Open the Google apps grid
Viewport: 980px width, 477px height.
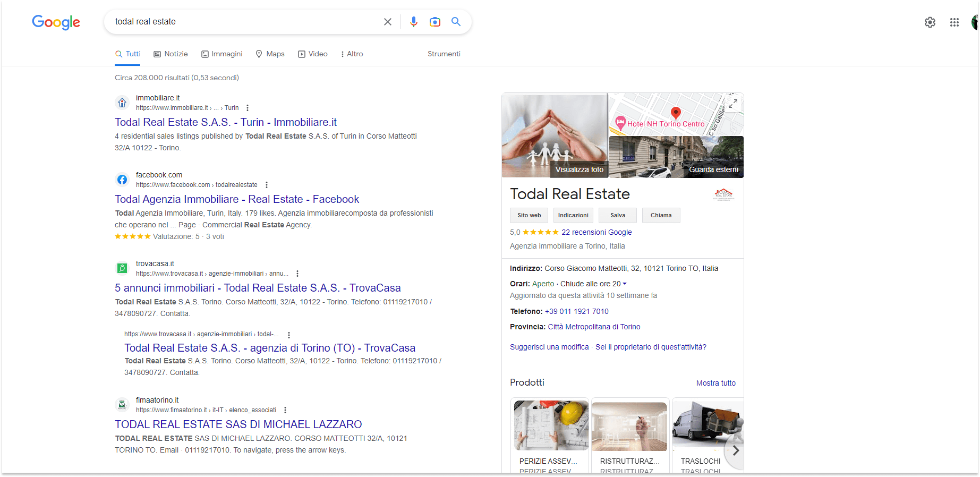point(954,22)
